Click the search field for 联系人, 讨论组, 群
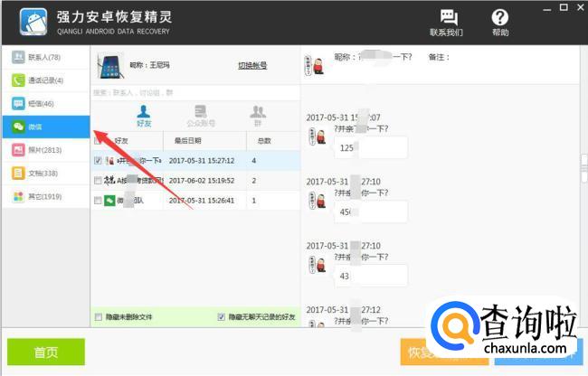Viewport: 588px width, 376px height. point(195,92)
